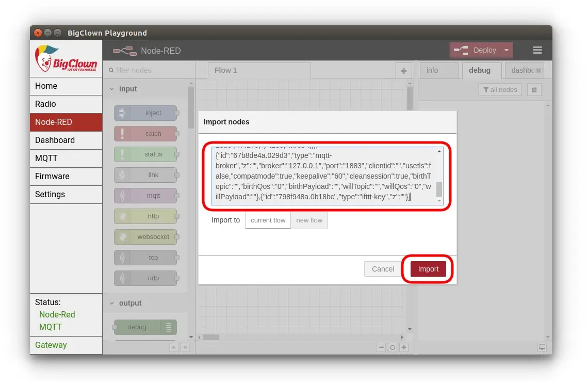Click the textarea scroll down arrow

[x=439, y=201]
